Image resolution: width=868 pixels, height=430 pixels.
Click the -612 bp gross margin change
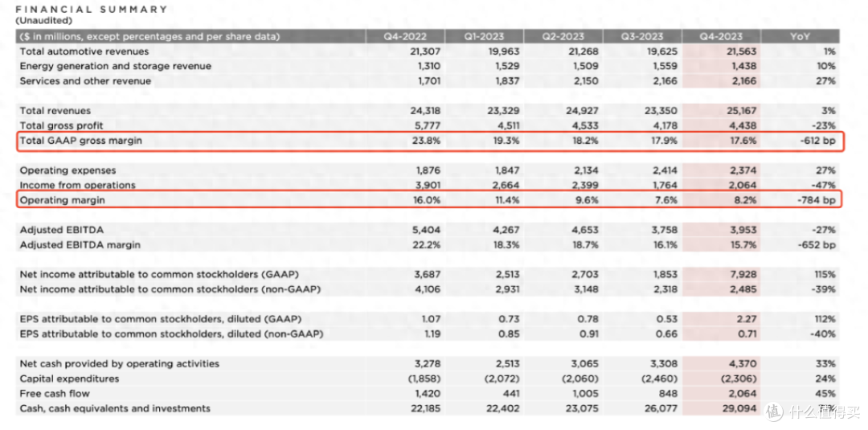point(817,141)
